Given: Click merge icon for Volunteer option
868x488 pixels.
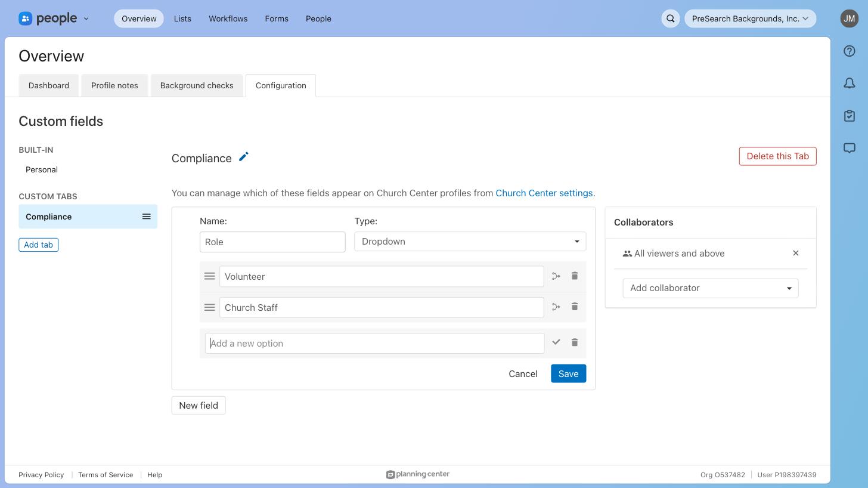Looking at the screenshot, I should (556, 276).
